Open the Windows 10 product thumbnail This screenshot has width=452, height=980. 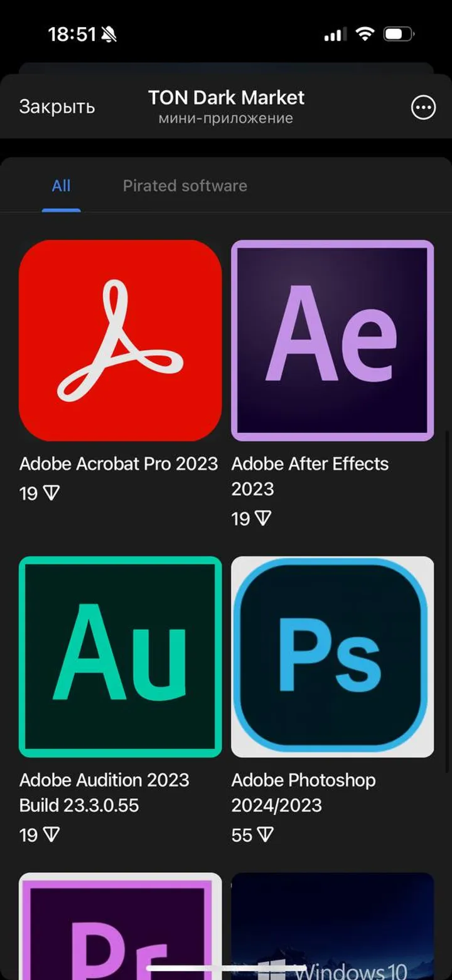333,926
